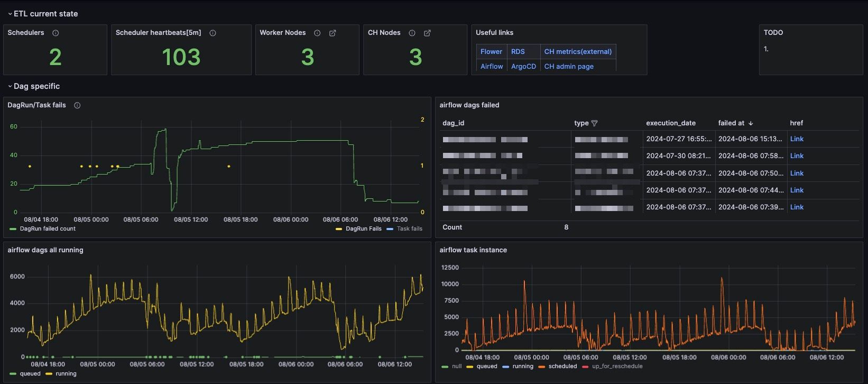Toggle Task fails legend series
Image resolution: width=868 pixels, height=384 pixels.
(x=409, y=229)
